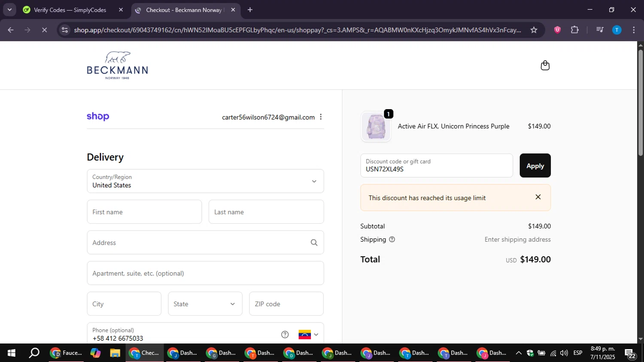This screenshot has height=362, width=644.
Task: Open the red shield extension icon
Action: (557, 30)
